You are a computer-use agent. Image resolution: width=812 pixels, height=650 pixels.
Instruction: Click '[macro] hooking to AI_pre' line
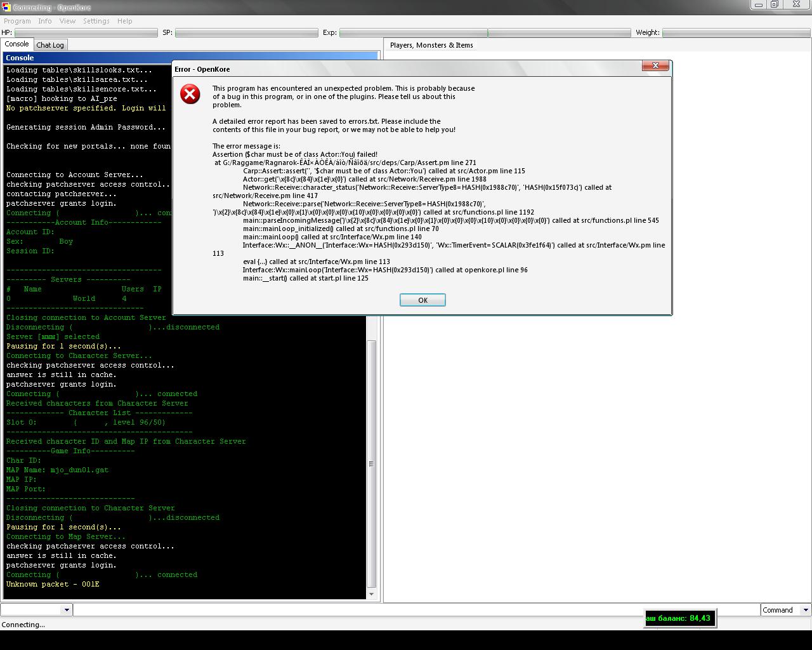tap(62, 98)
